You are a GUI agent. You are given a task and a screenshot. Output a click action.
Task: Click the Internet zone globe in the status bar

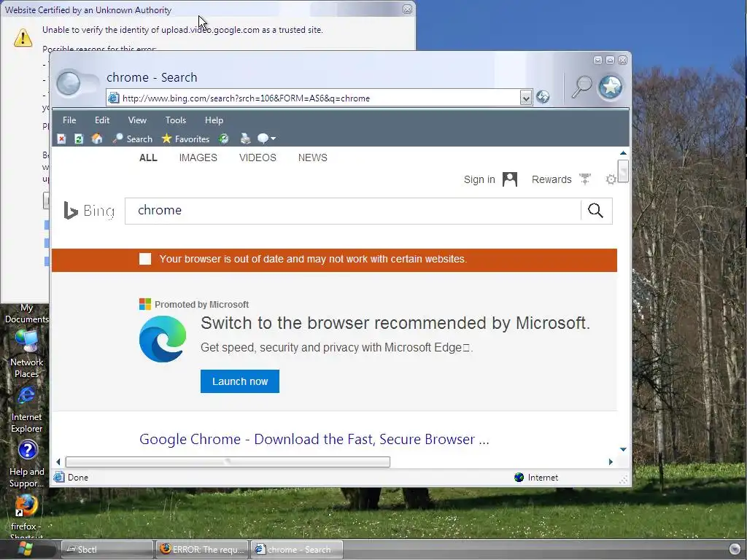[x=519, y=477]
